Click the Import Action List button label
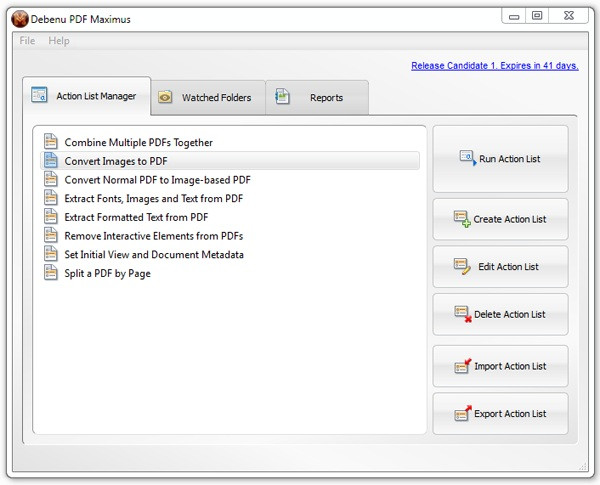Viewport: 600px width, 485px height. [x=510, y=366]
